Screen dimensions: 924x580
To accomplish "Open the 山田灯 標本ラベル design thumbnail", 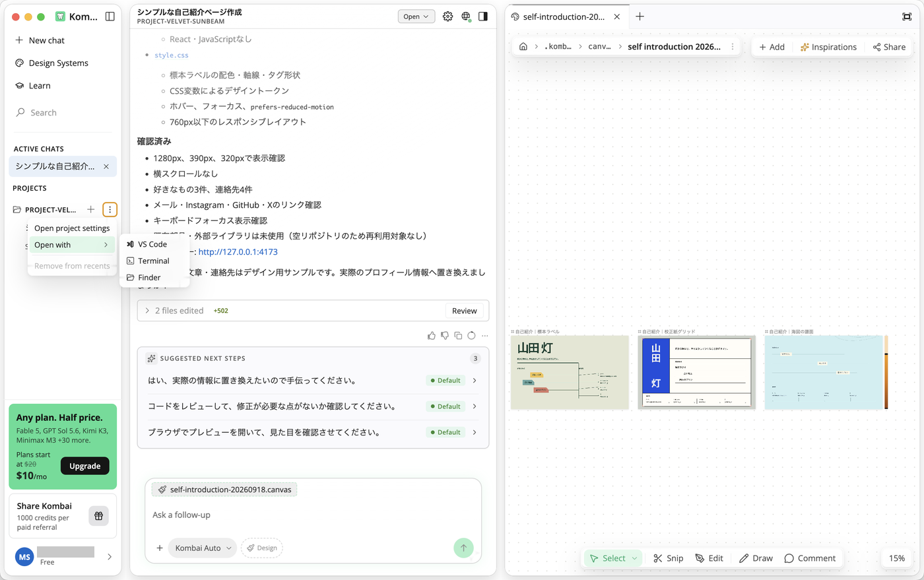I will pos(570,372).
